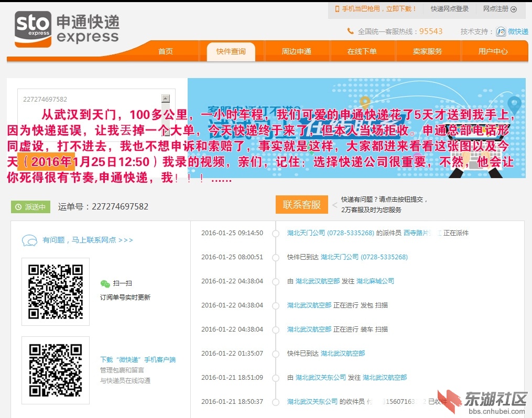The width and height of the screenshot is (532, 418).
Task: Click the 运单号：227274697582 text
Action: coord(103,206)
